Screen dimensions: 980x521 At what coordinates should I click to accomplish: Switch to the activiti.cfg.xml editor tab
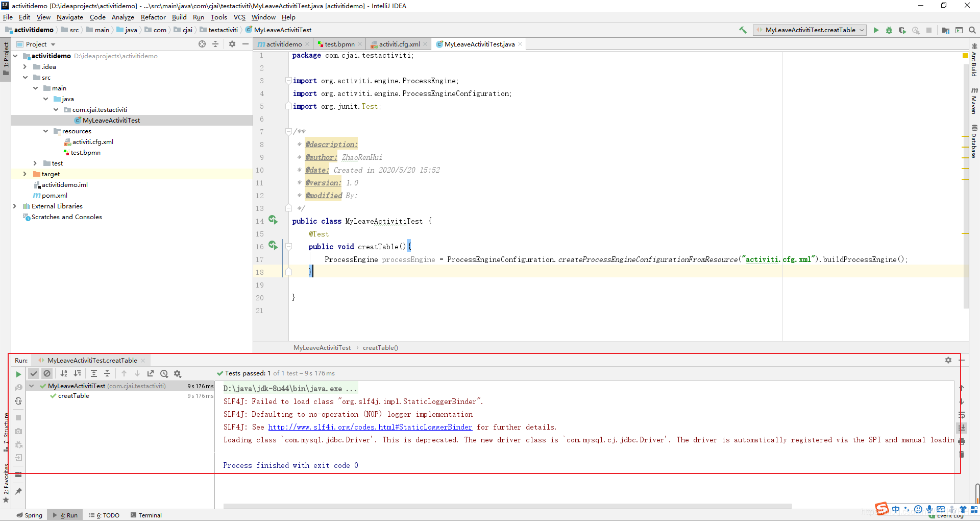tap(399, 44)
